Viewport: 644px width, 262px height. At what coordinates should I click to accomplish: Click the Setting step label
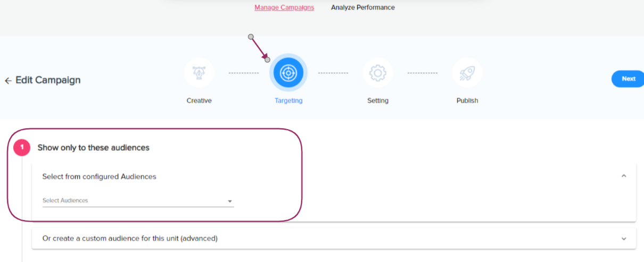click(x=378, y=100)
